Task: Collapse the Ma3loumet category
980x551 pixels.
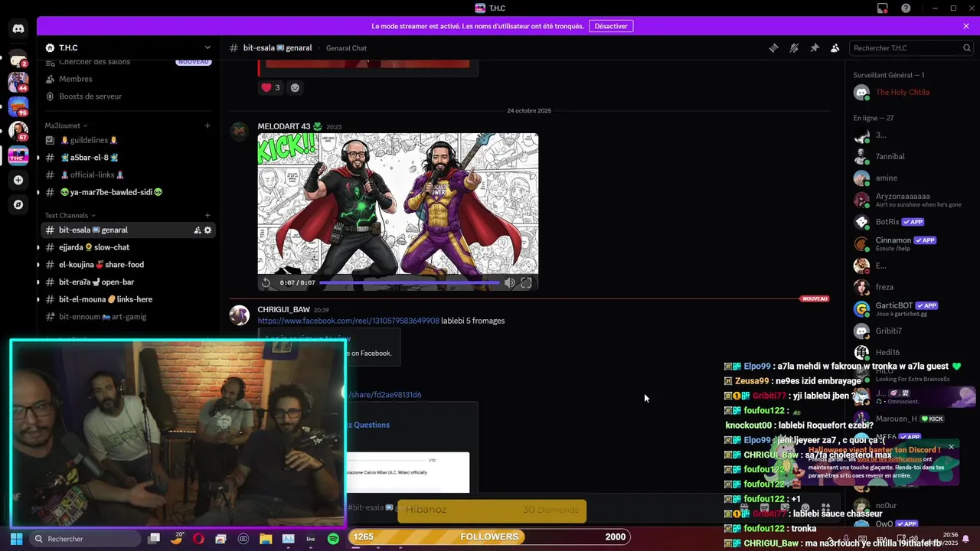Action: [66, 126]
